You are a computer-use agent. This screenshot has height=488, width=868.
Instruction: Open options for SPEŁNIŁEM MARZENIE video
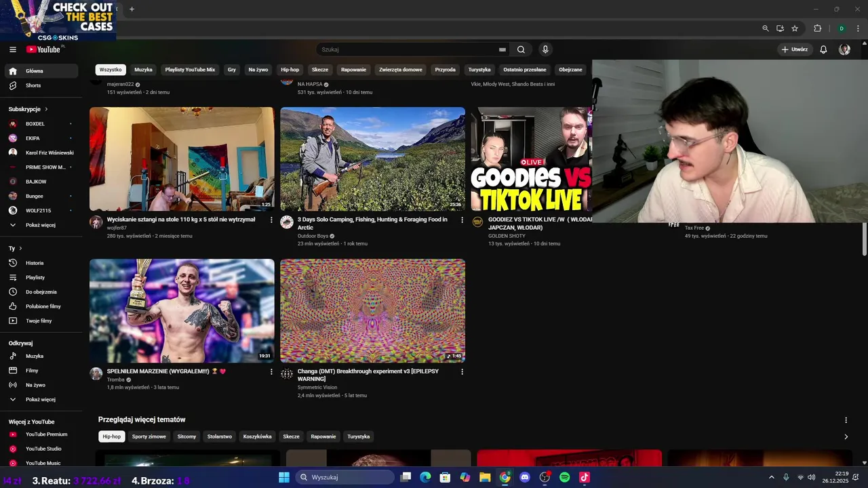tap(271, 372)
